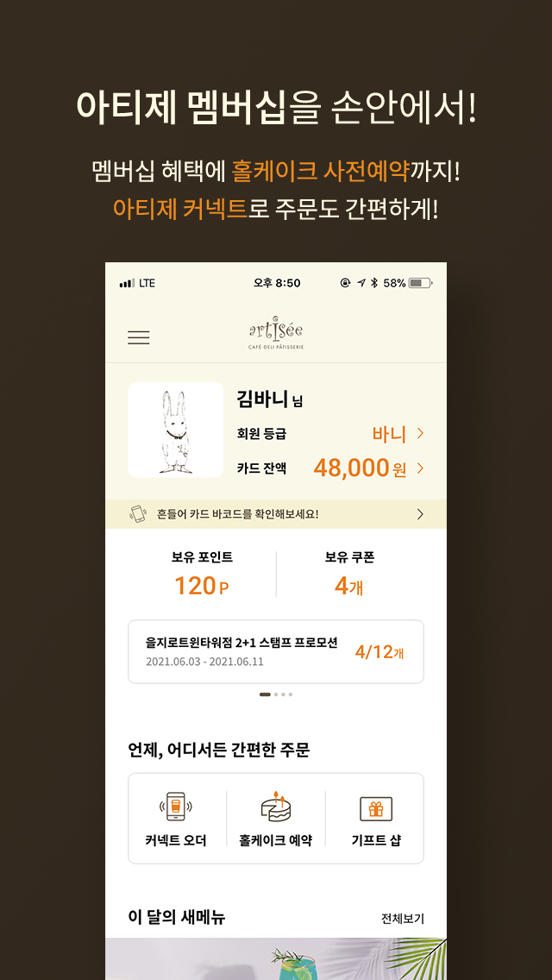Open the hamburger menu
This screenshot has width=552, height=980.
coord(139,337)
